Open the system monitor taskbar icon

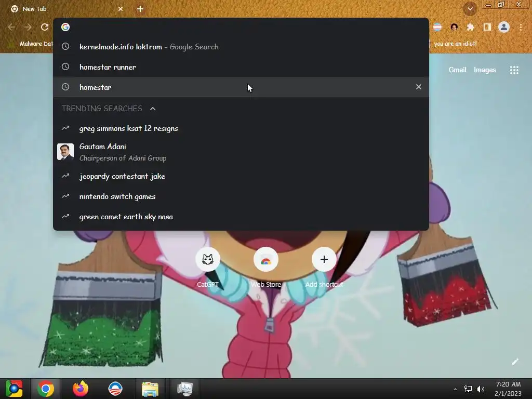point(185,389)
